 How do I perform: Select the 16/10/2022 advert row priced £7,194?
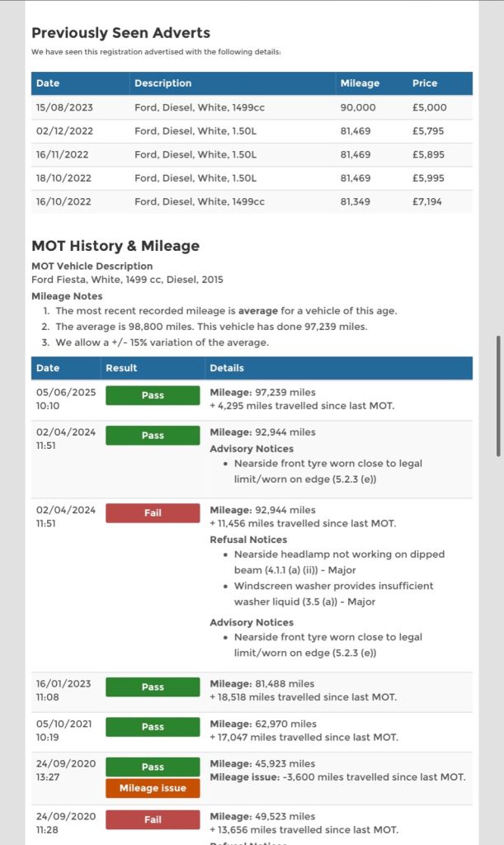point(252,201)
